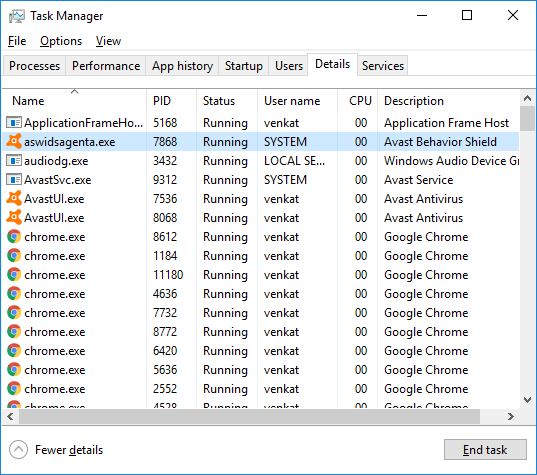The image size is (537, 475).
Task: Select the aswidsagenta.exe process name
Action: [x=70, y=142]
